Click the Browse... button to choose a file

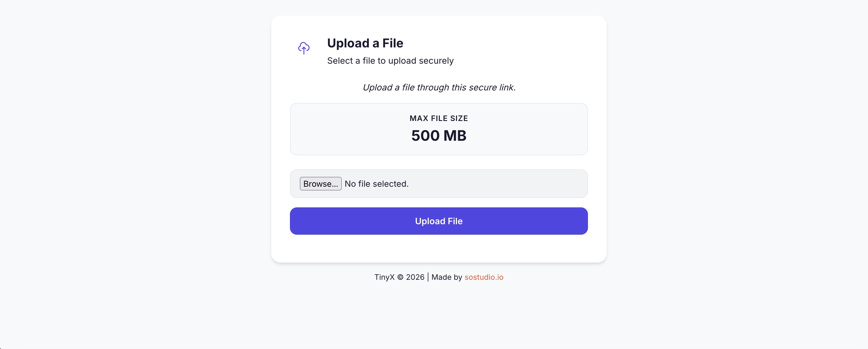tap(320, 184)
